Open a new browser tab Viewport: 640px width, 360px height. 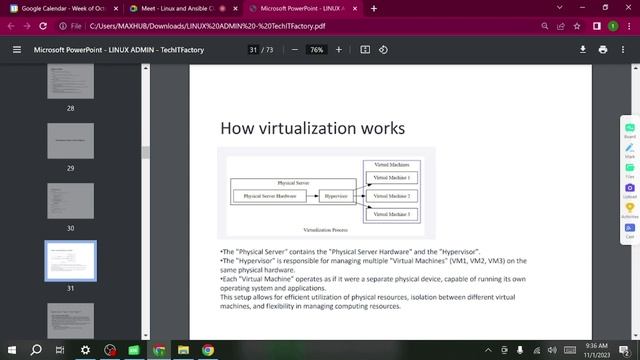point(374,9)
